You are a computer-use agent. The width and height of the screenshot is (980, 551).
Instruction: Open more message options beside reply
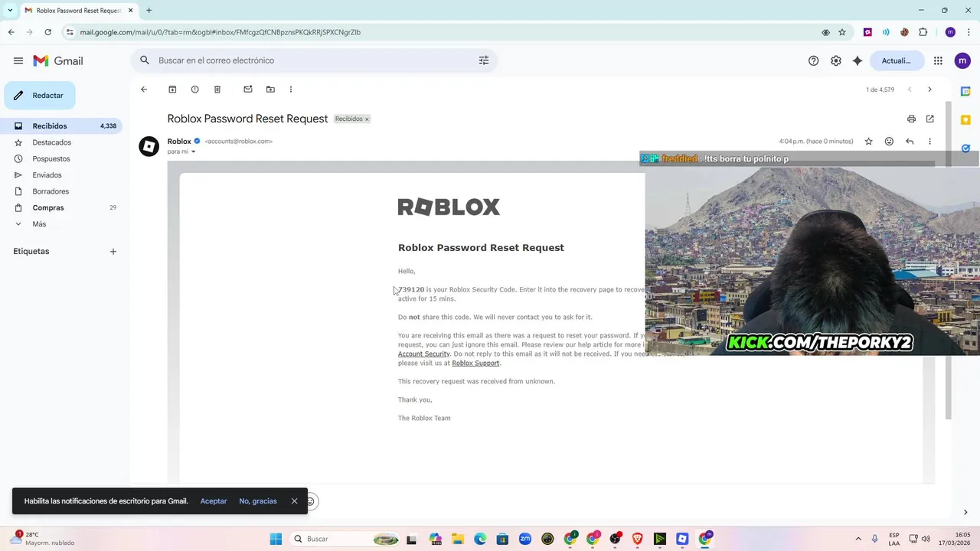pos(929,142)
